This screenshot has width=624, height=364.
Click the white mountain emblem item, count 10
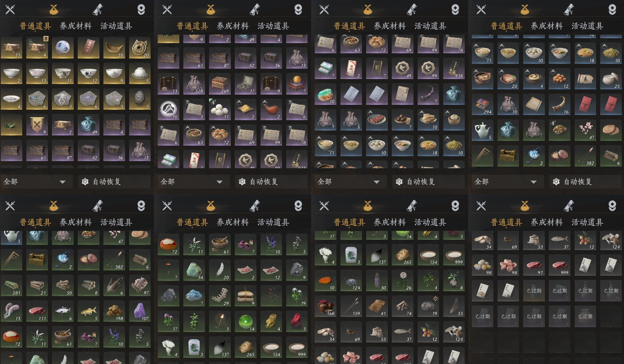(168, 109)
